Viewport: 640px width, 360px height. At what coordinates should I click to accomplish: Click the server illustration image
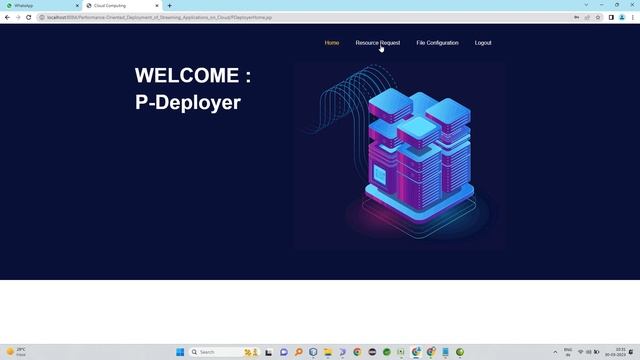tap(399, 155)
